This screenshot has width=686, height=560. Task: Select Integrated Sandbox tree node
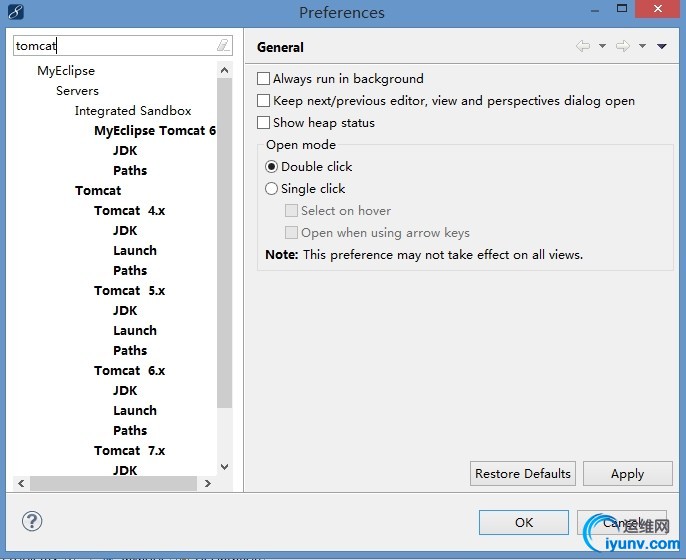133,111
